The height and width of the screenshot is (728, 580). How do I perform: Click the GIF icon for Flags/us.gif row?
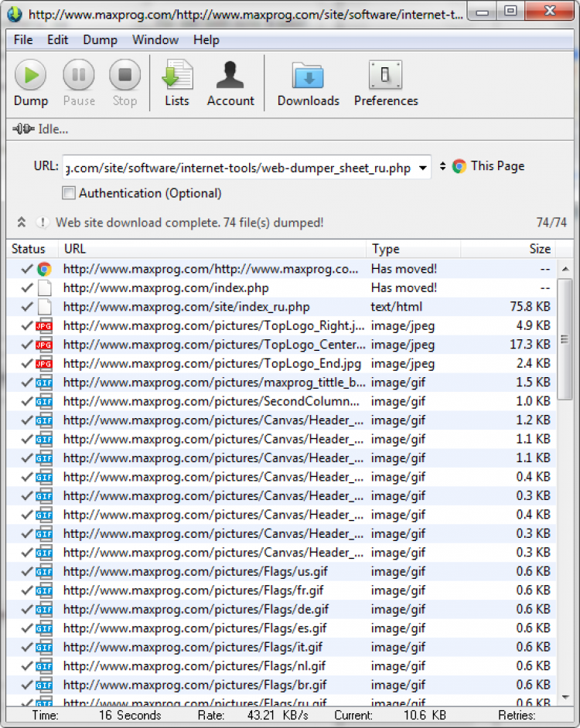tap(44, 572)
